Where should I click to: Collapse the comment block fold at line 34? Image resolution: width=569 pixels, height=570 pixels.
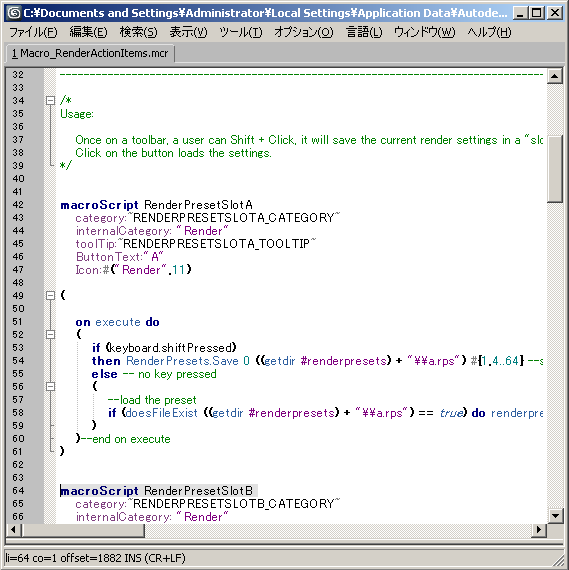tap(51, 100)
